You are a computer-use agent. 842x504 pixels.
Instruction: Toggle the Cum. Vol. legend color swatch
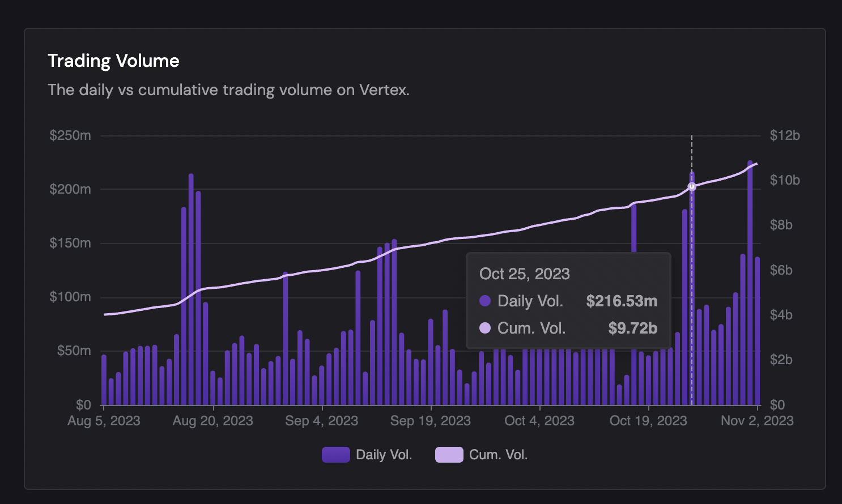pyautogui.click(x=449, y=455)
